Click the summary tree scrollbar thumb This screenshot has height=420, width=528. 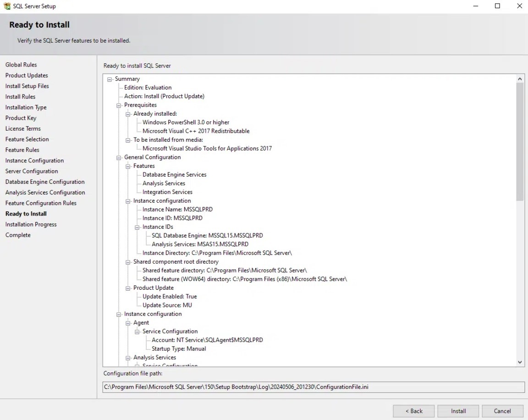pyautogui.click(x=520, y=142)
